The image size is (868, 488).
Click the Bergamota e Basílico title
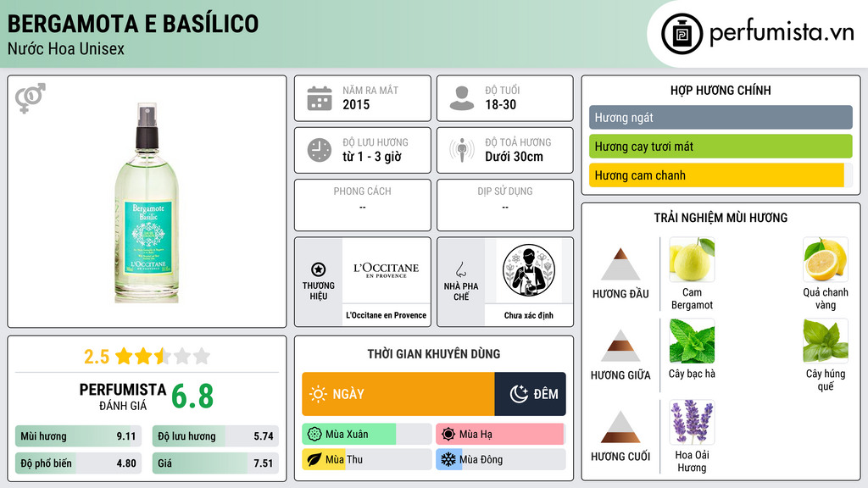[133, 24]
